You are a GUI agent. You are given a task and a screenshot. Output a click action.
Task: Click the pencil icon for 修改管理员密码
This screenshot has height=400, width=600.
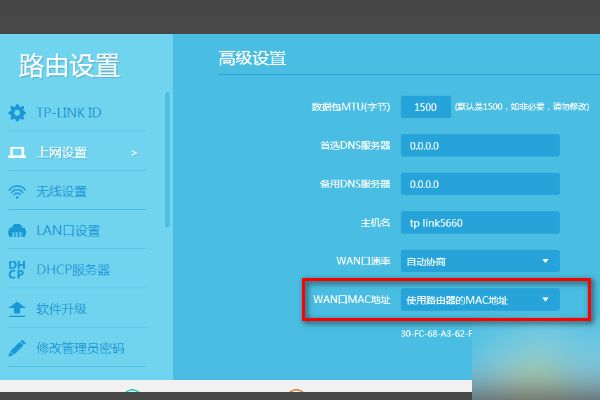[17, 348]
